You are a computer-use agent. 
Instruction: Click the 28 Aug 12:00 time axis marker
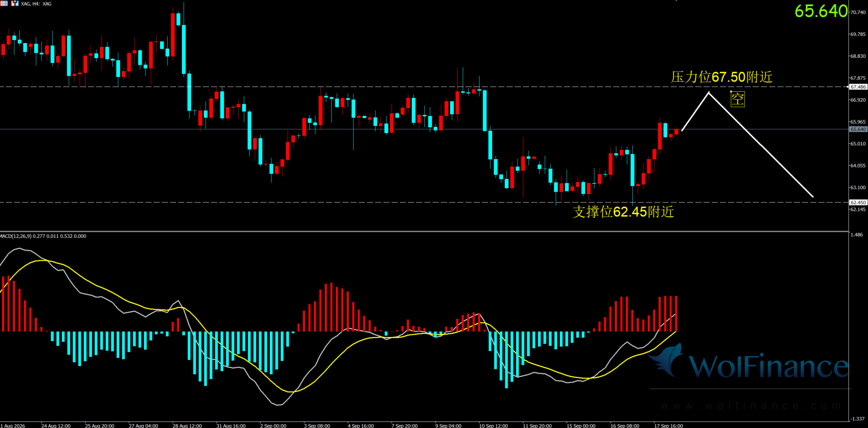coord(187,425)
